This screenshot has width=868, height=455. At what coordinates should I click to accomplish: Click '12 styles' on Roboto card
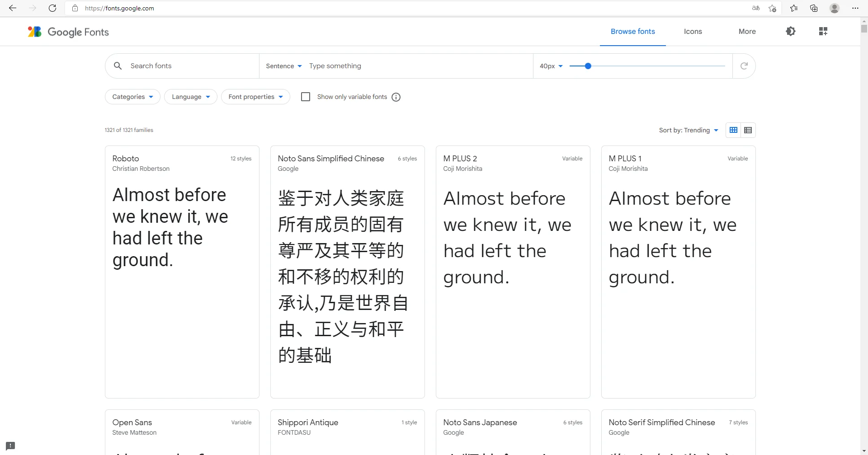tap(241, 159)
